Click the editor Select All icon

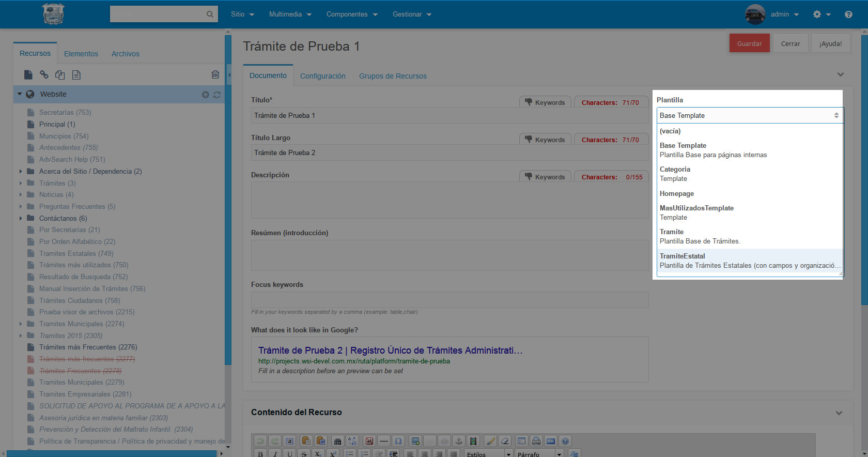289,441
